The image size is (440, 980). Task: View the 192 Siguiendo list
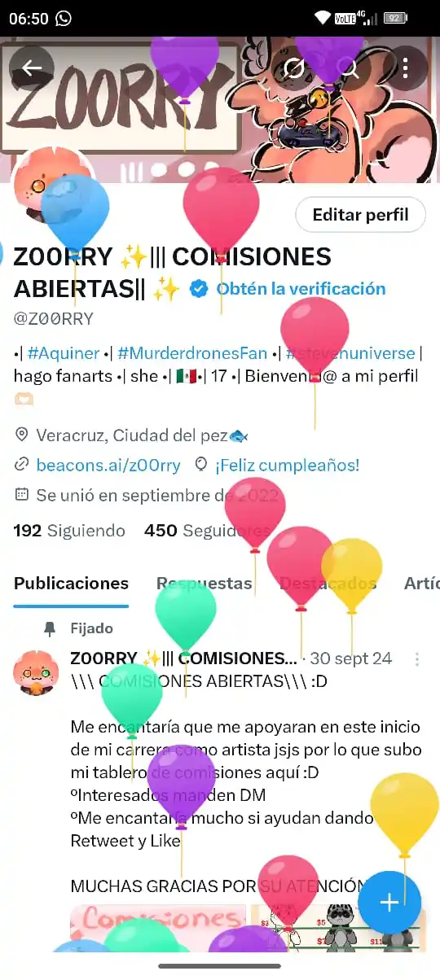tap(69, 531)
